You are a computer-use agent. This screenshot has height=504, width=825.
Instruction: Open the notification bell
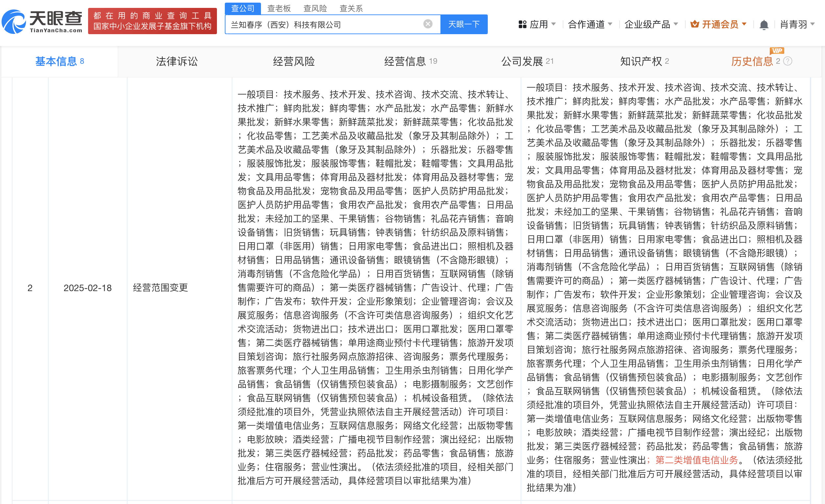(764, 25)
